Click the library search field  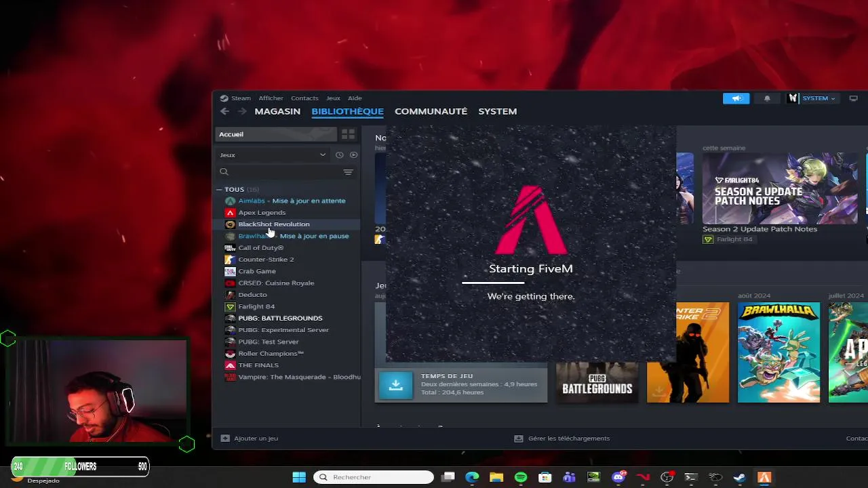click(x=278, y=171)
